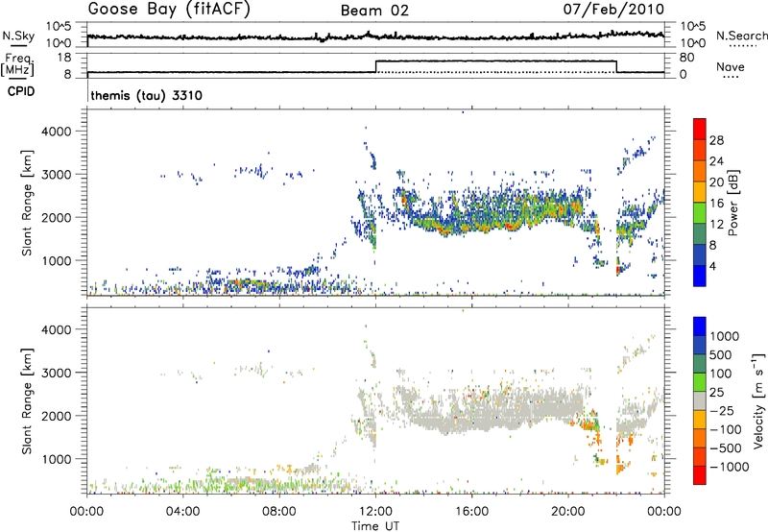Click the "Beam 02" heading
The width and height of the screenshot is (768, 532).
(374, 11)
